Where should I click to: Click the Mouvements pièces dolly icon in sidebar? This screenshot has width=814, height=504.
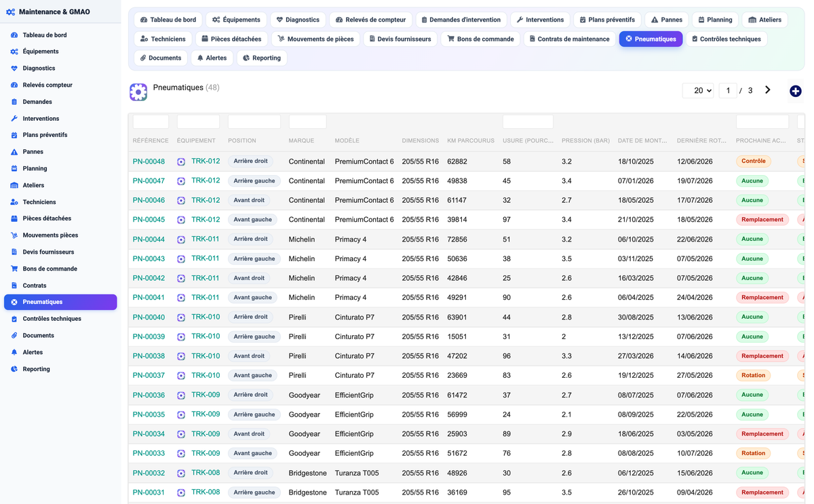tap(14, 235)
